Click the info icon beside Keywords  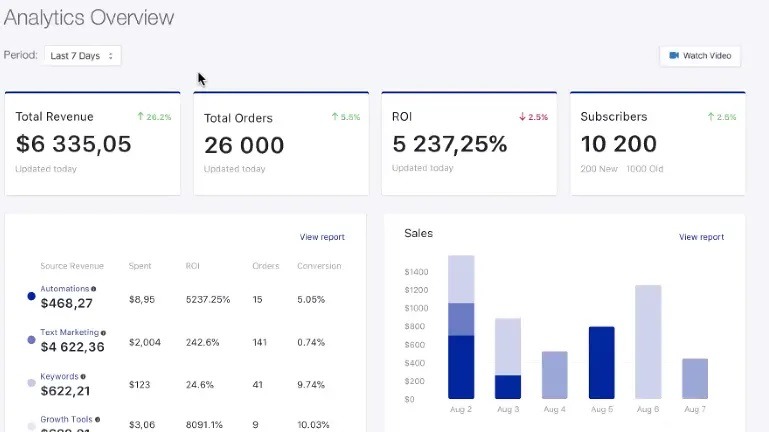click(82, 377)
